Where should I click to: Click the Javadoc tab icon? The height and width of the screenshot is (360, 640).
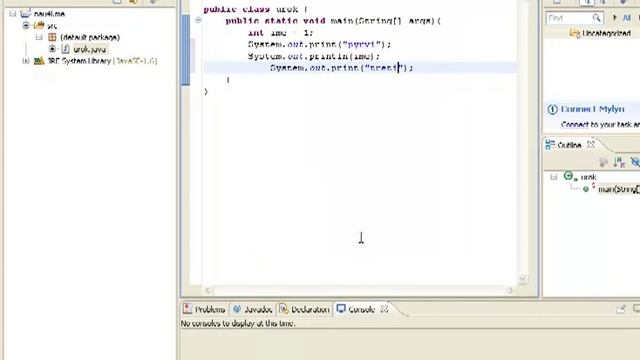point(237,309)
